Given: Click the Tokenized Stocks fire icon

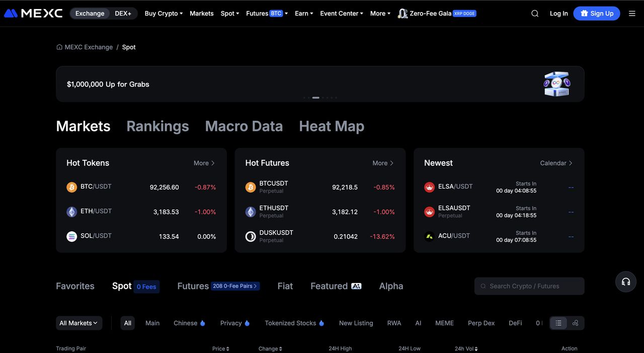Looking at the screenshot, I should click(x=321, y=323).
